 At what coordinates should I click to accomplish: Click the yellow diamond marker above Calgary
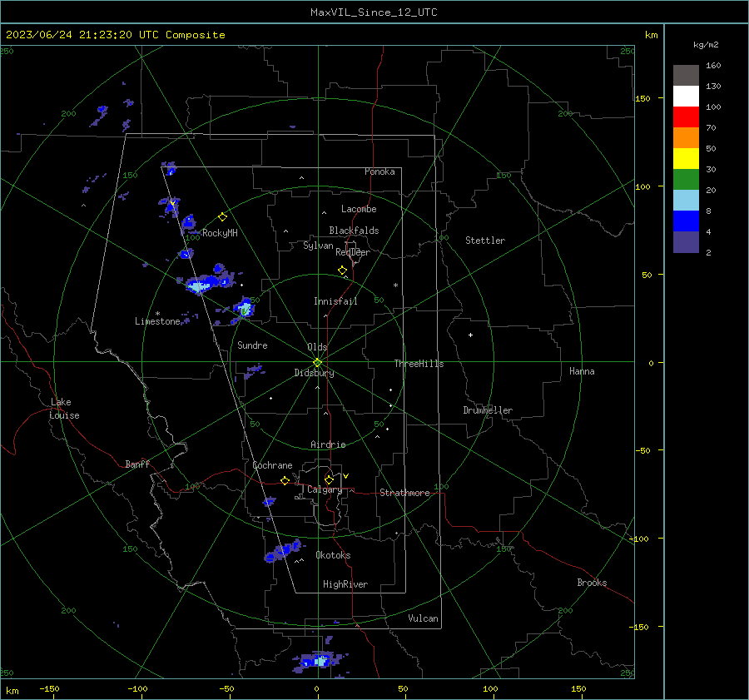point(329,479)
